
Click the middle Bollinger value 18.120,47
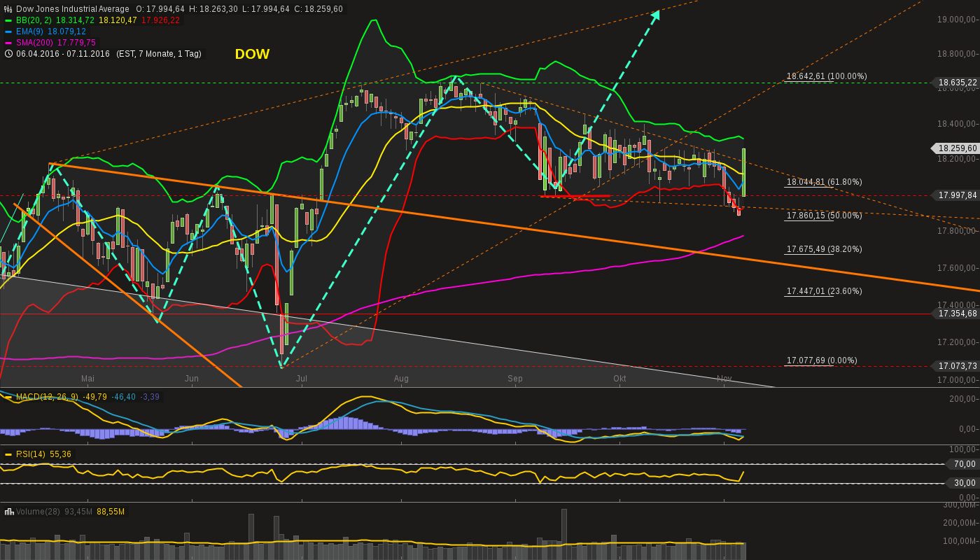click(x=118, y=20)
